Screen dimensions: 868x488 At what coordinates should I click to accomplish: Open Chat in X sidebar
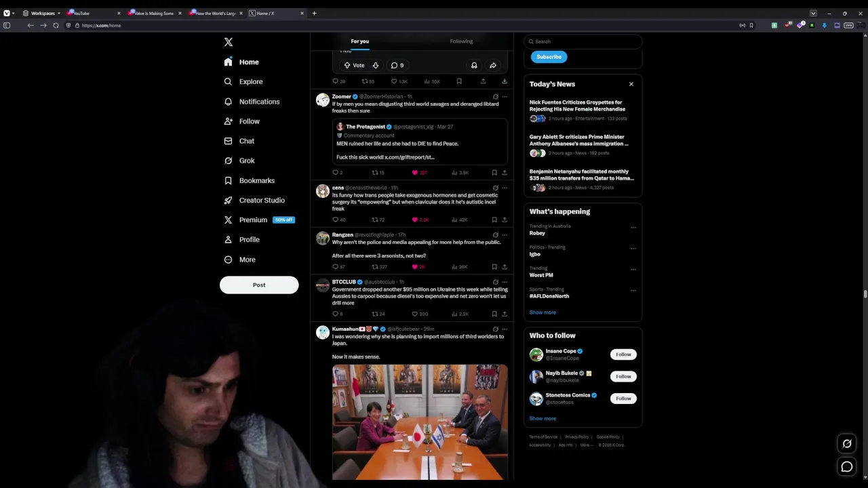[239, 141]
